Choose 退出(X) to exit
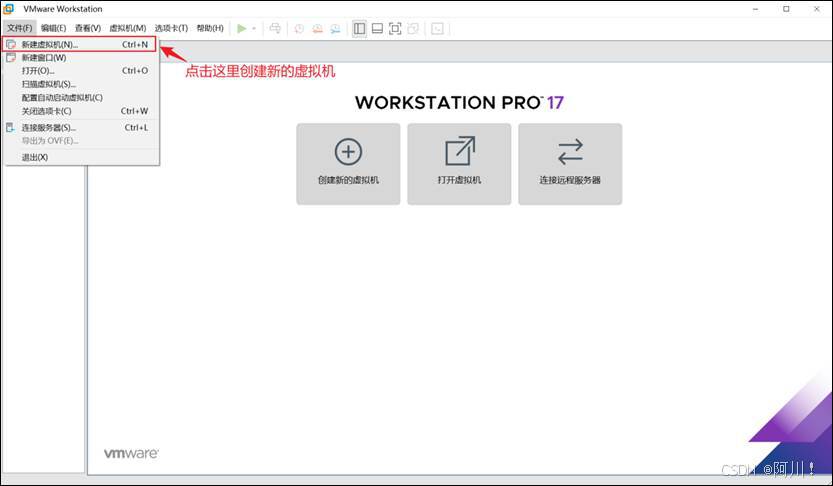The image size is (833, 486). tap(80, 157)
